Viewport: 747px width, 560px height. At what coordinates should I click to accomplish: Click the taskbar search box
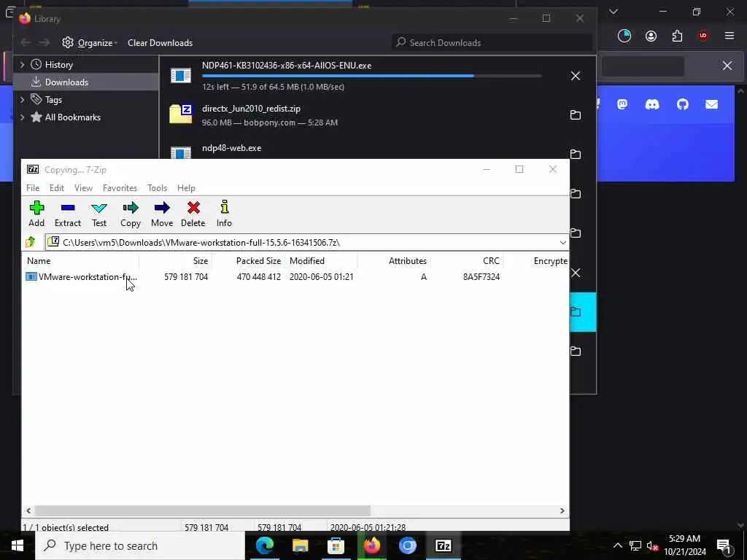(x=139, y=545)
